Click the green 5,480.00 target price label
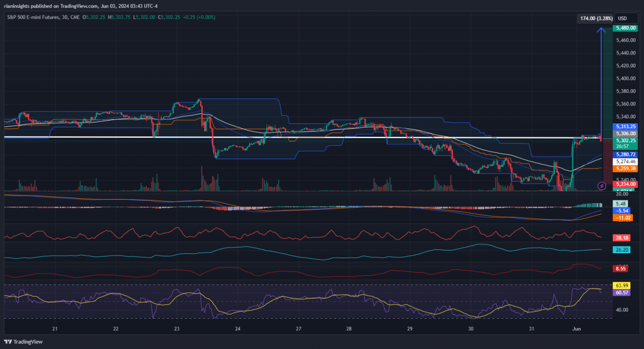 click(x=626, y=28)
